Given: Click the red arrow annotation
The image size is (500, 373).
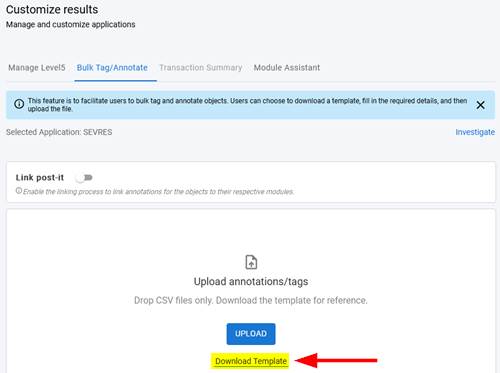Looking at the screenshot, I should click(x=336, y=360).
